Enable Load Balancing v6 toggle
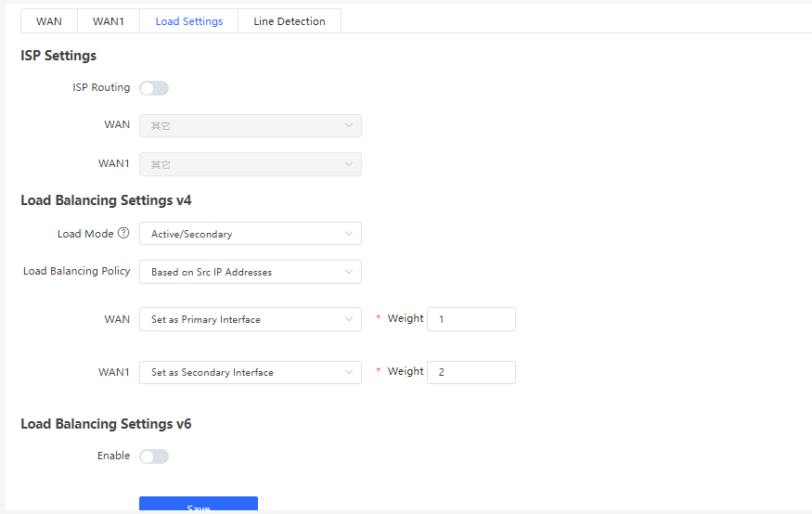 click(154, 456)
